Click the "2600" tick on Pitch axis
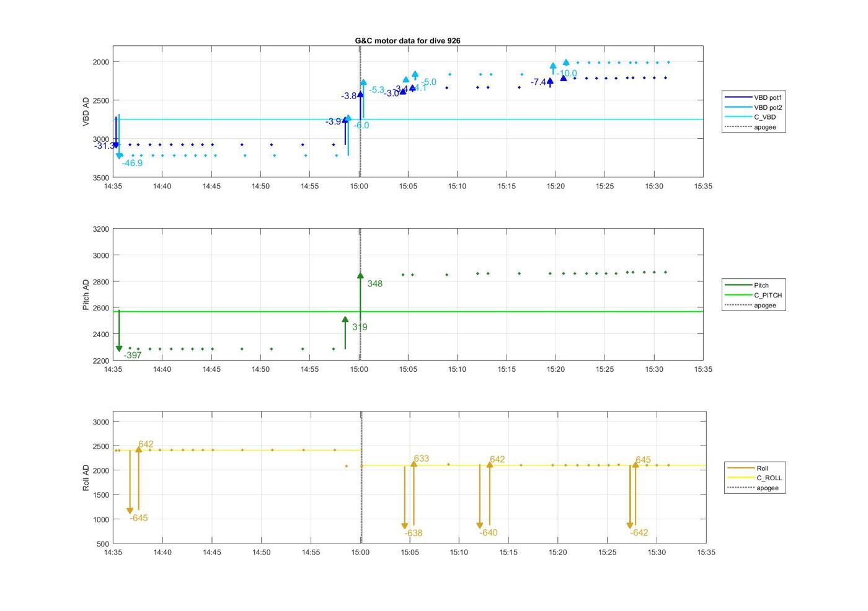 pos(100,308)
